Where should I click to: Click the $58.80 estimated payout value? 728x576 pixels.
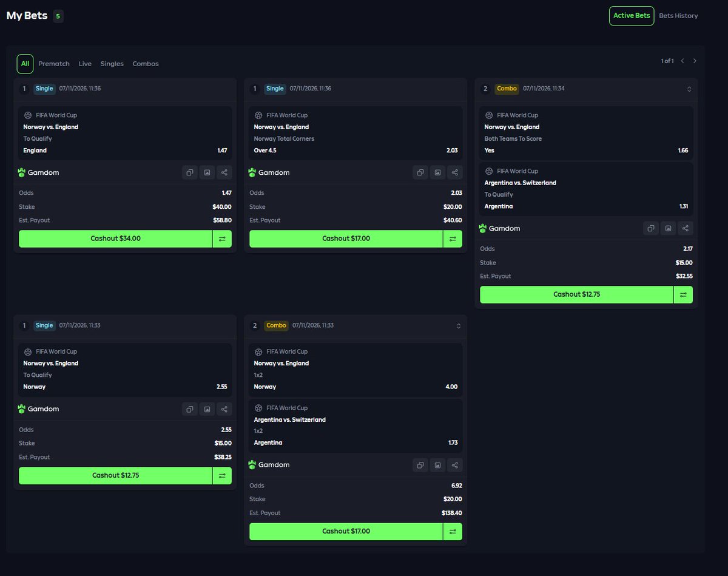tap(221, 220)
